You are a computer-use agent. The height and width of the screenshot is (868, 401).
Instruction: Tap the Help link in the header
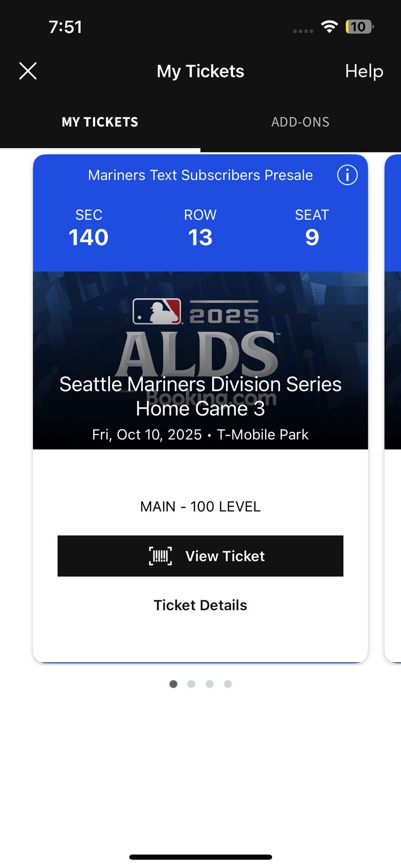[x=364, y=71]
